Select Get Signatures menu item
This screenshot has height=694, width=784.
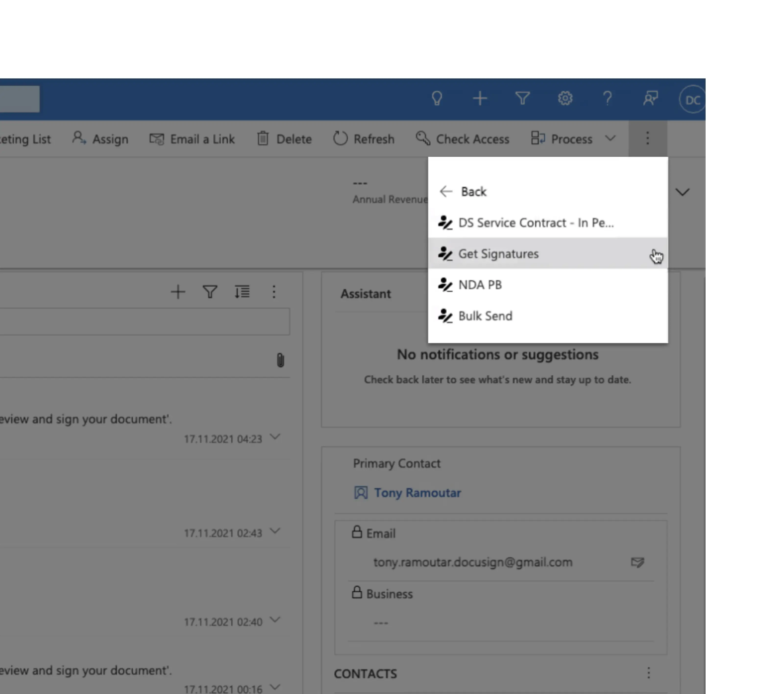click(x=499, y=254)
